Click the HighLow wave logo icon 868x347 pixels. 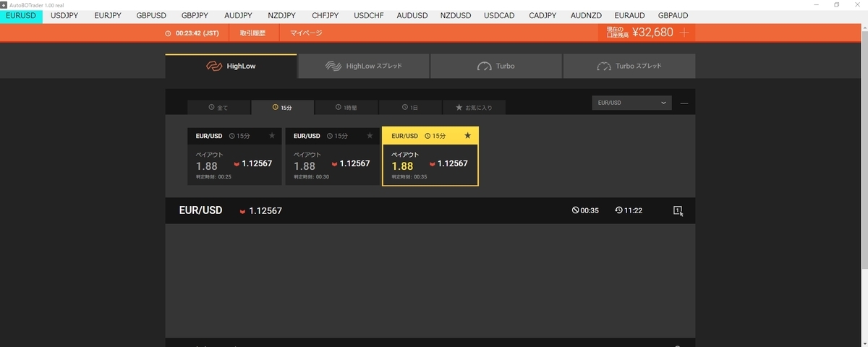(213, 66)
